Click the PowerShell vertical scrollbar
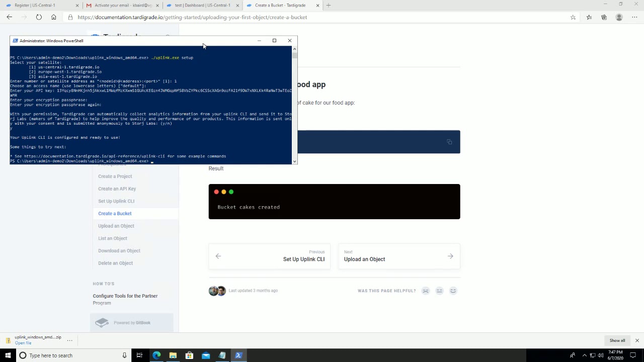 tap(295, 105)
